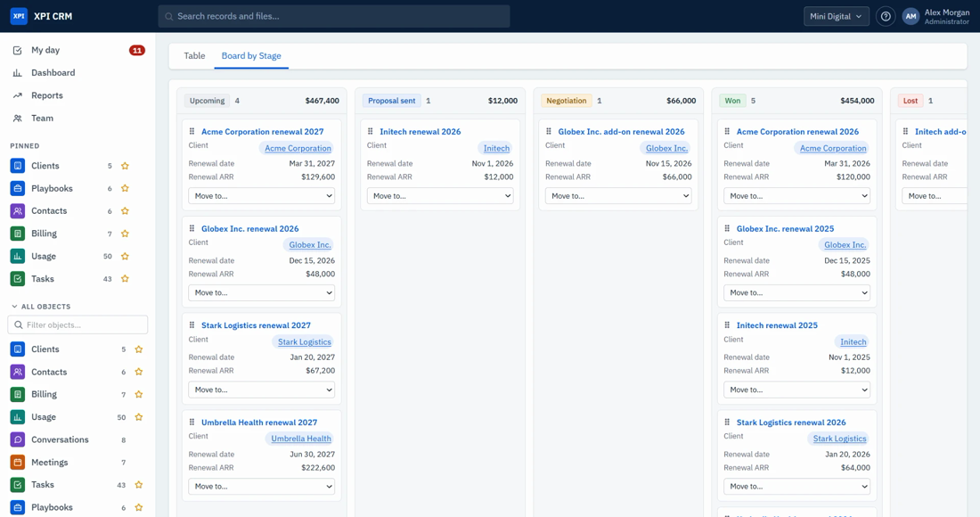Grab drag handle on Umbrella Health renewal 2027
Viewport: 980px width, 517px height.
pyautogui.click(x=192, y=422)
